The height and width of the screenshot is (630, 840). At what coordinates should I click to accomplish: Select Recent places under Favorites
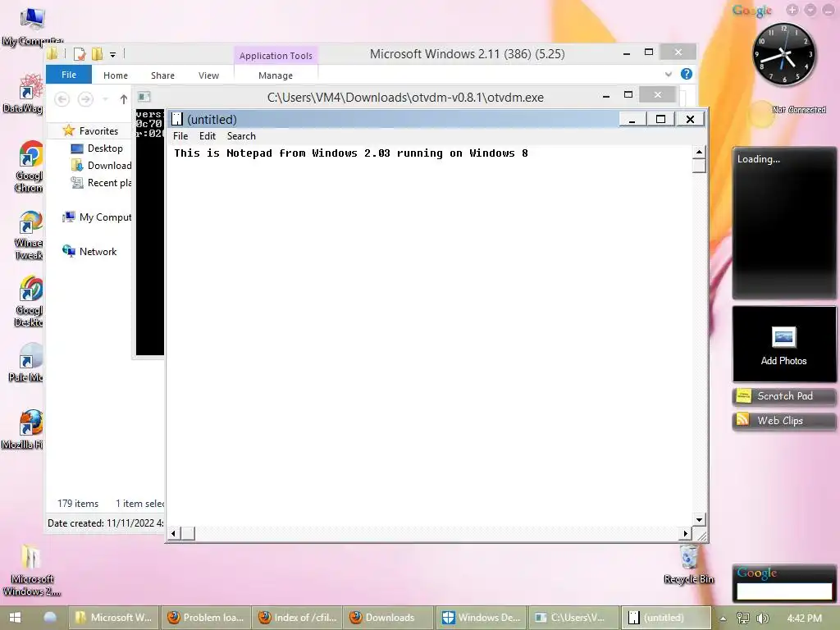click(x=101, y=183)
